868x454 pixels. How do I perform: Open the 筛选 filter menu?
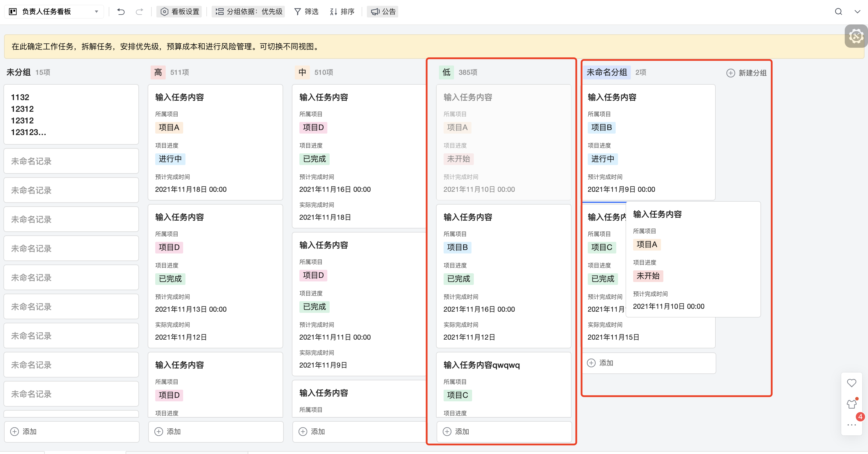306,12
